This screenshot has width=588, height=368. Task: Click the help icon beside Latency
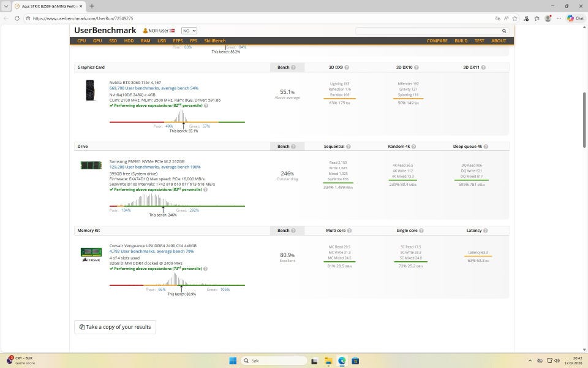(x=485, y=231)
